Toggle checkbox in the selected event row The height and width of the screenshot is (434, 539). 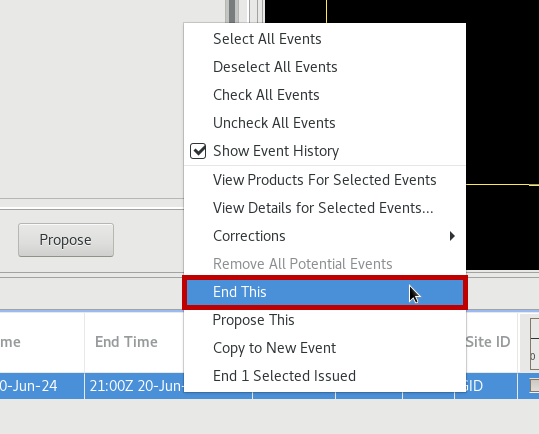click(x=535, y=386)
